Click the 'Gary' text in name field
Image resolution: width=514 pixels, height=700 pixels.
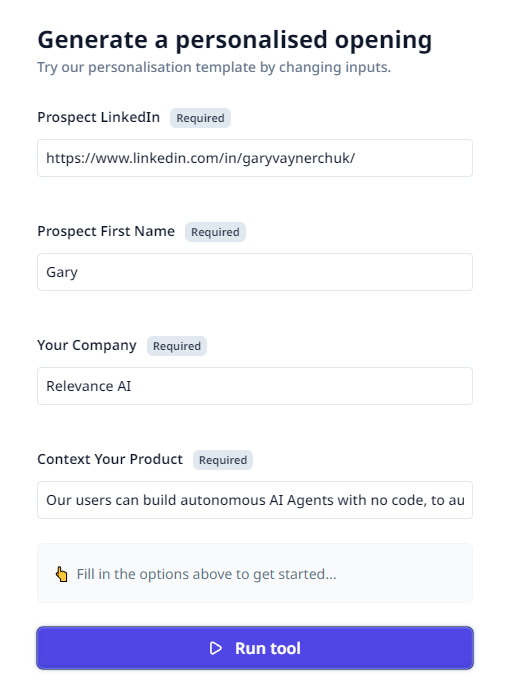[x=62, y=272]
